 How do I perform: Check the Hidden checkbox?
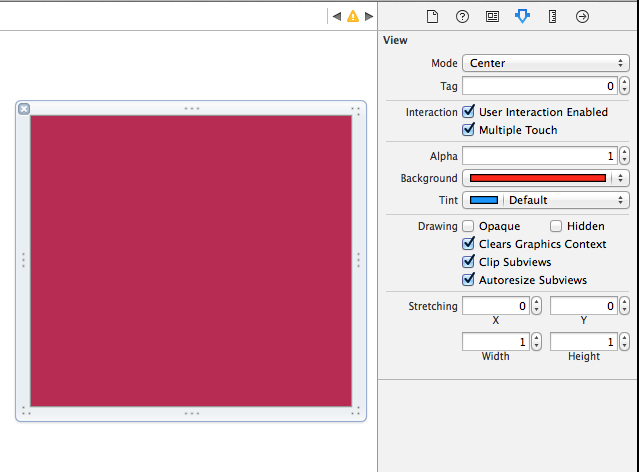tap(556, 226)
